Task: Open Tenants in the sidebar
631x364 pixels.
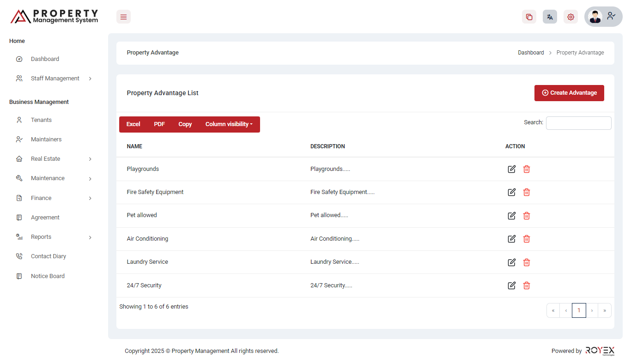Action: 41,120
